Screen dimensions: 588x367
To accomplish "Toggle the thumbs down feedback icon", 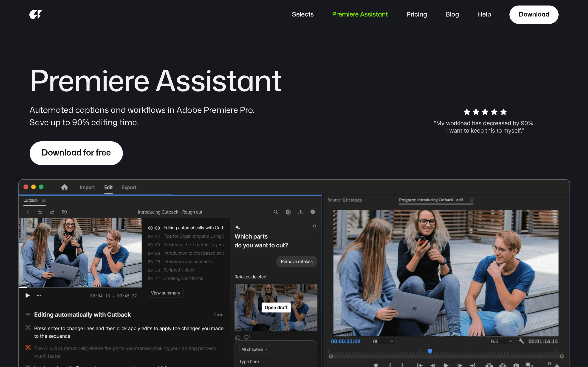I will pos(247,337).
